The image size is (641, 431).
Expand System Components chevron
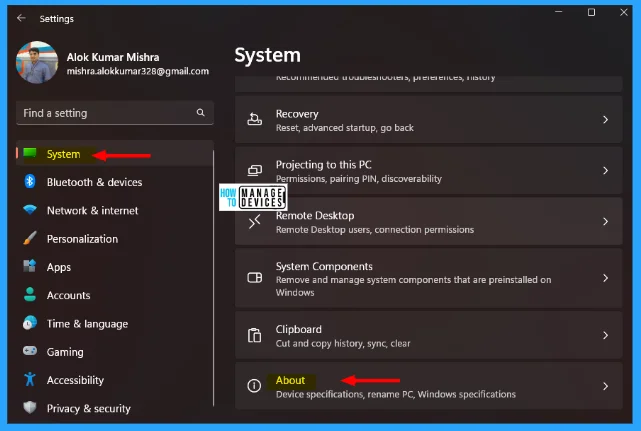(x=605, y=278)
